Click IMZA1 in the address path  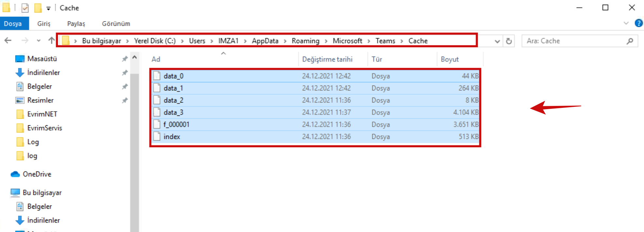228,41
